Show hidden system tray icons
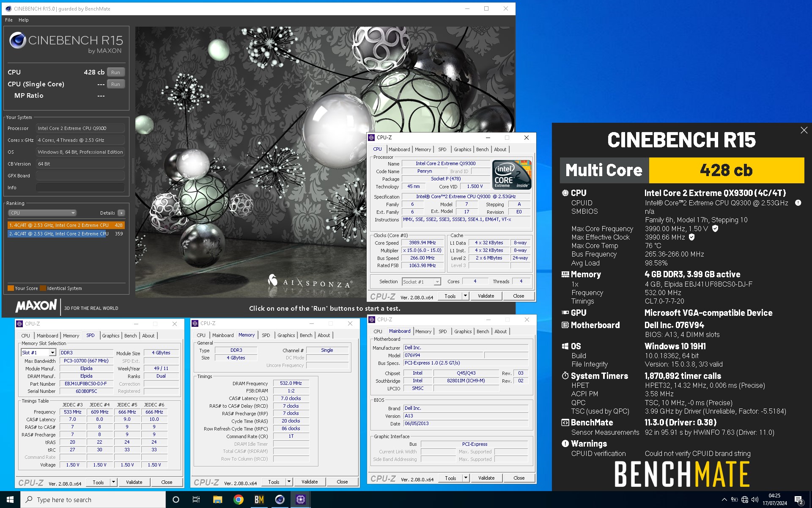The image size is (812, 508). (x=724, y=500)
